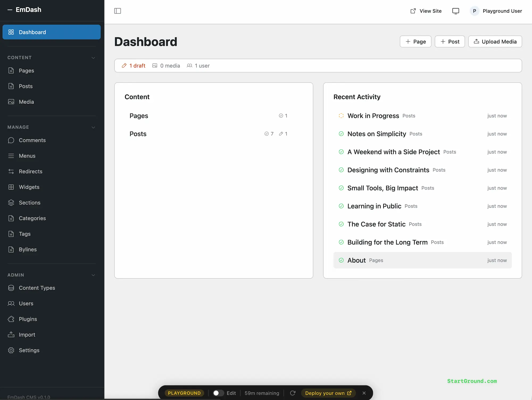Click the Import upload icon

[11, 334]
